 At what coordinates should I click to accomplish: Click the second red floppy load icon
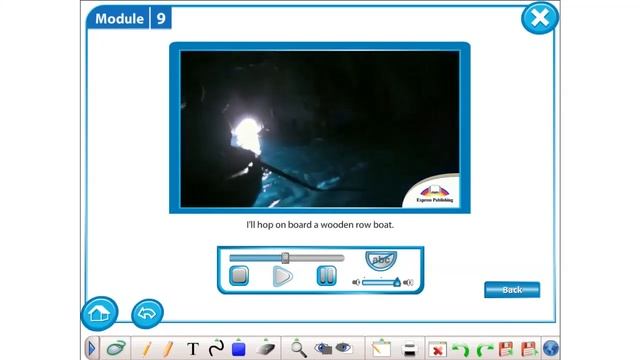[529, 349]
